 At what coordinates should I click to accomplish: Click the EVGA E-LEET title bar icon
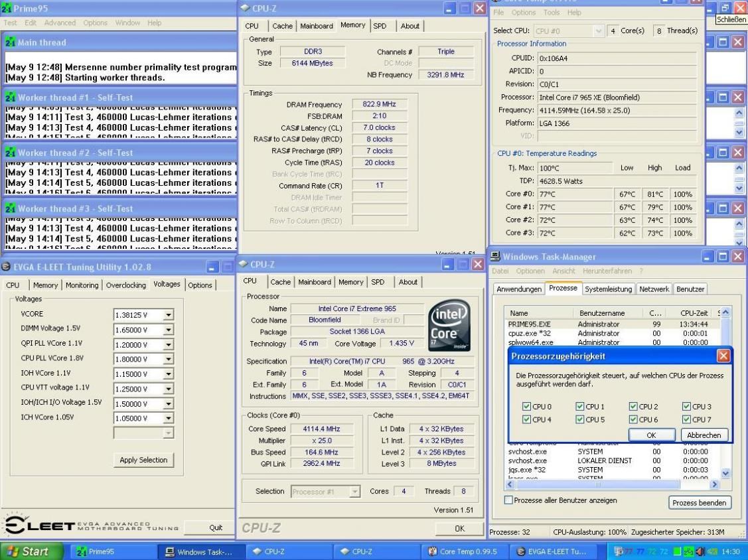(6, 267)
